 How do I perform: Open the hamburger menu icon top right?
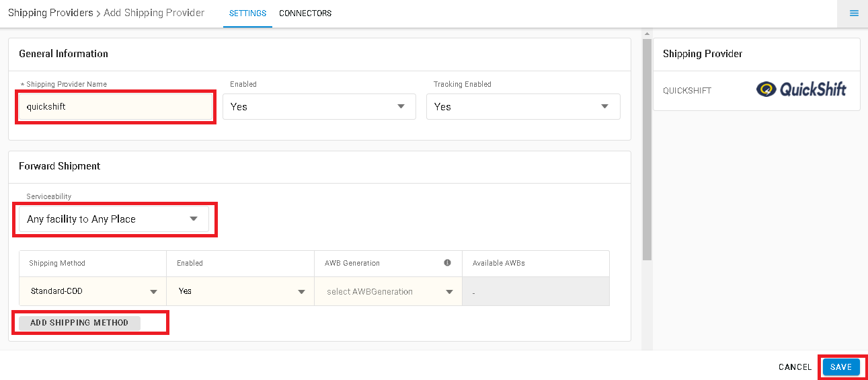click(854, 13)
